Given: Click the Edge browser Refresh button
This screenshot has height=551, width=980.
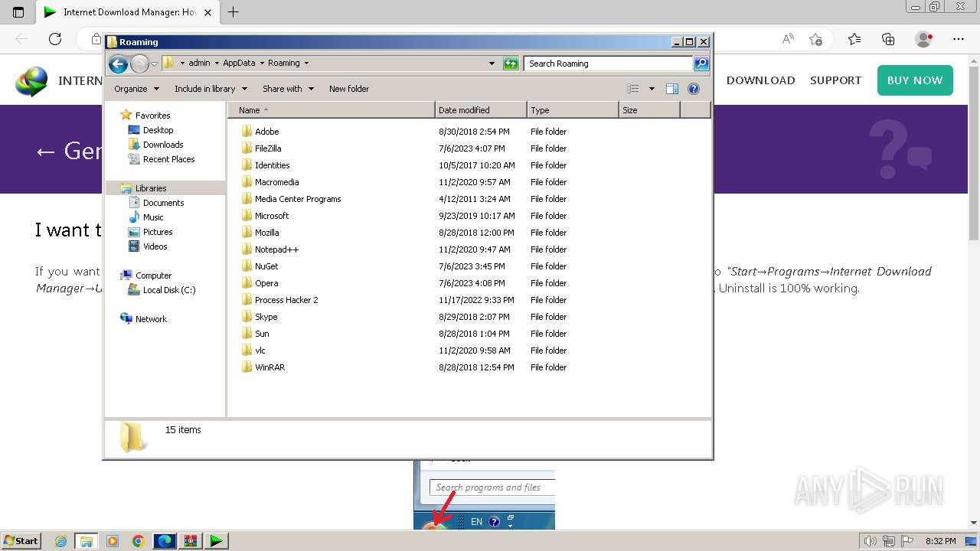Looking at the screenshot, I should 55,39.
